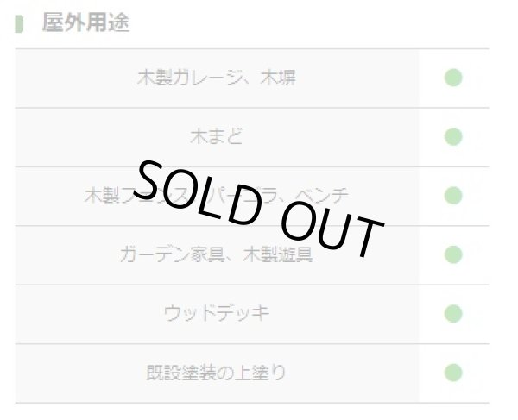Click the 木まど row label

(x=217, y=137)
